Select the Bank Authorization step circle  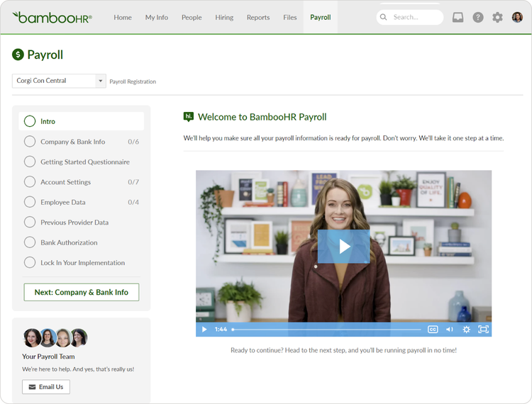[x=30, y=242]
